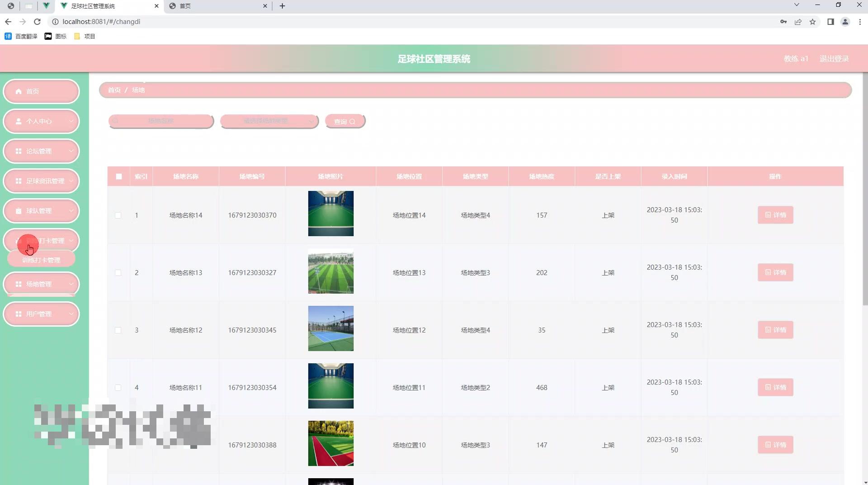Click 详情 button for 场地名称14

[775, 215]
